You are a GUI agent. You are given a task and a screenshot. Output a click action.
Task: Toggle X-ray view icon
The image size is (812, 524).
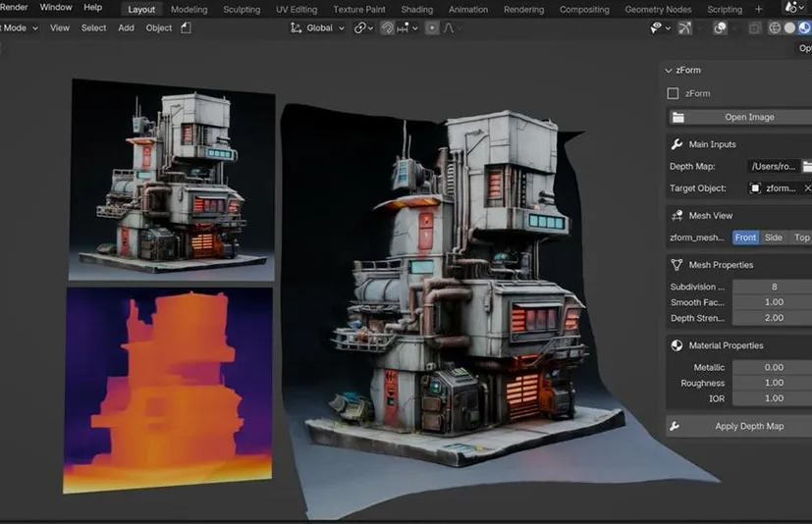[x=754, y=28]
